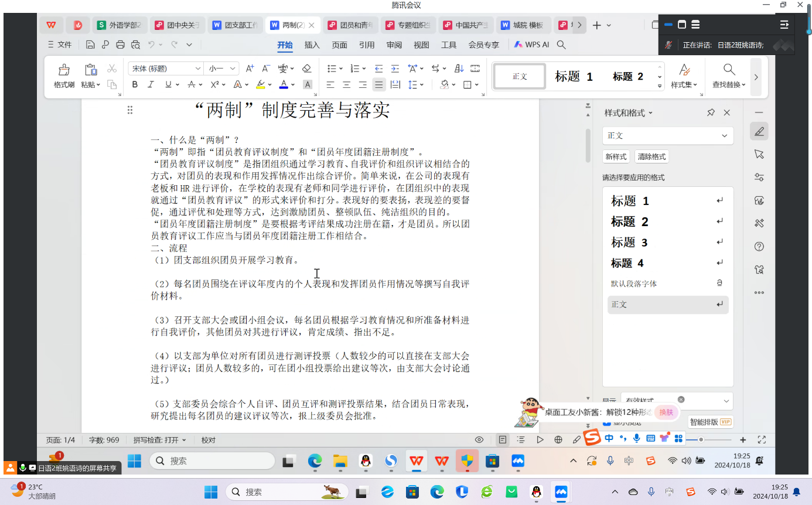Open the 审阅 ribbon tab
This screenshot has width=812, height=505.
pyautogui.click(x=394, y=45)
